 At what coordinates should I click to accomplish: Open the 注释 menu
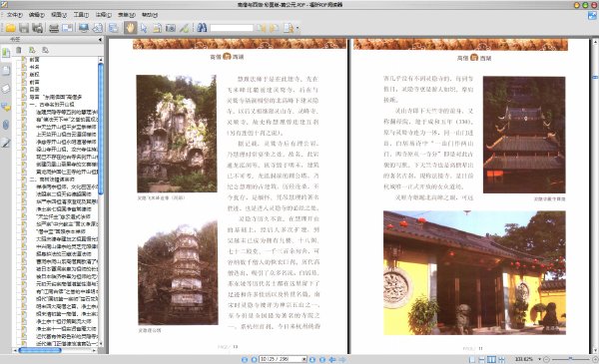tap(103, 15)
